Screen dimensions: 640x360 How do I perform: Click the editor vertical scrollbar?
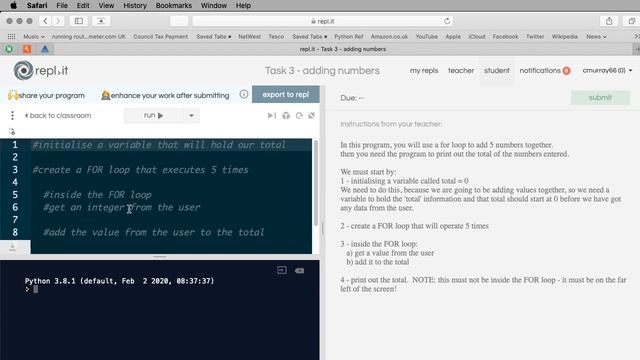[x=316, y=183]
